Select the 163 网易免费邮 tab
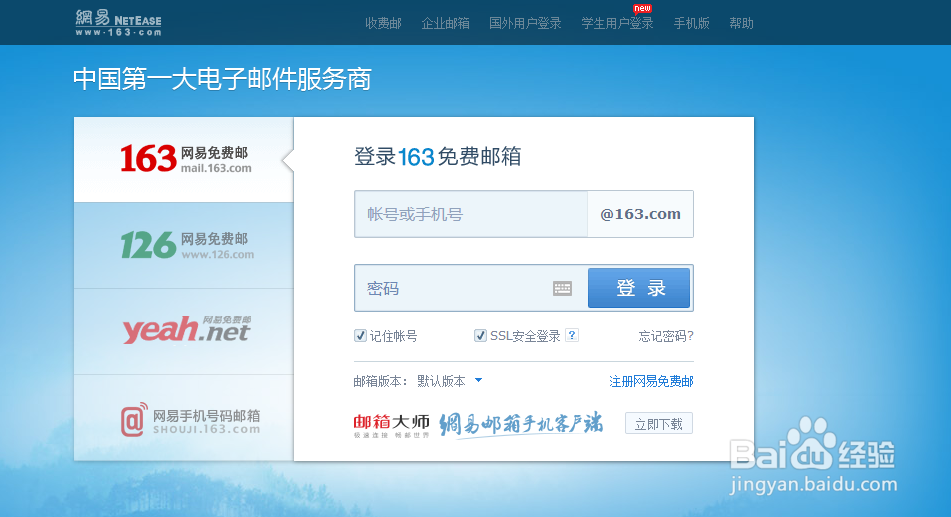Viewport: 951px width, 517px height. [x=184, y=160]
